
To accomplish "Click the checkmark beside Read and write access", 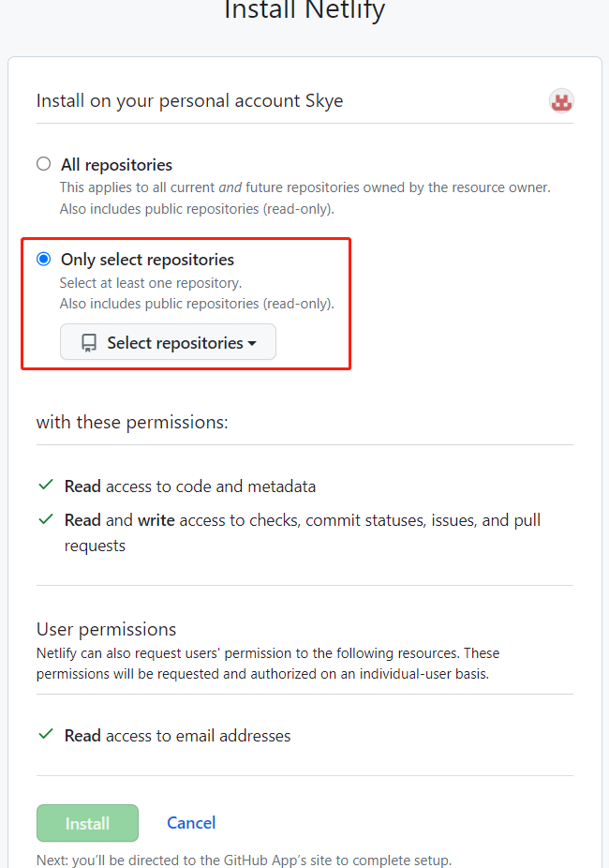I will tap(46, 518).
